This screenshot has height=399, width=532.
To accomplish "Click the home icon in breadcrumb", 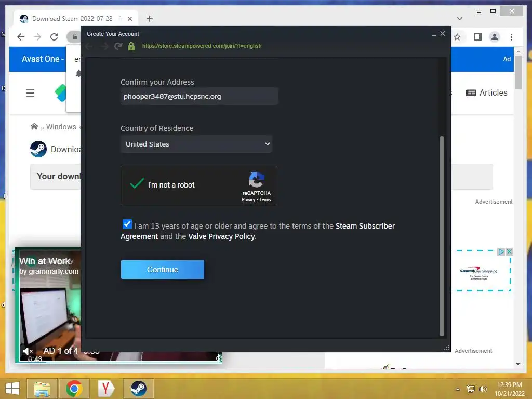I will [x=34, y=127].
